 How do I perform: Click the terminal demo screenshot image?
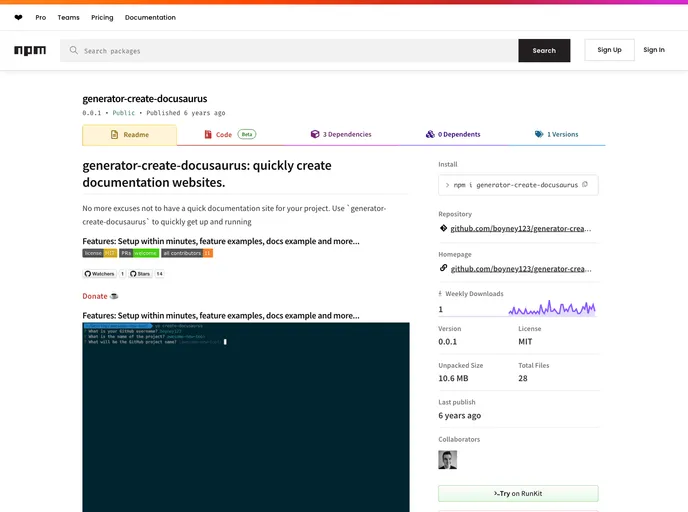[246, 417]
